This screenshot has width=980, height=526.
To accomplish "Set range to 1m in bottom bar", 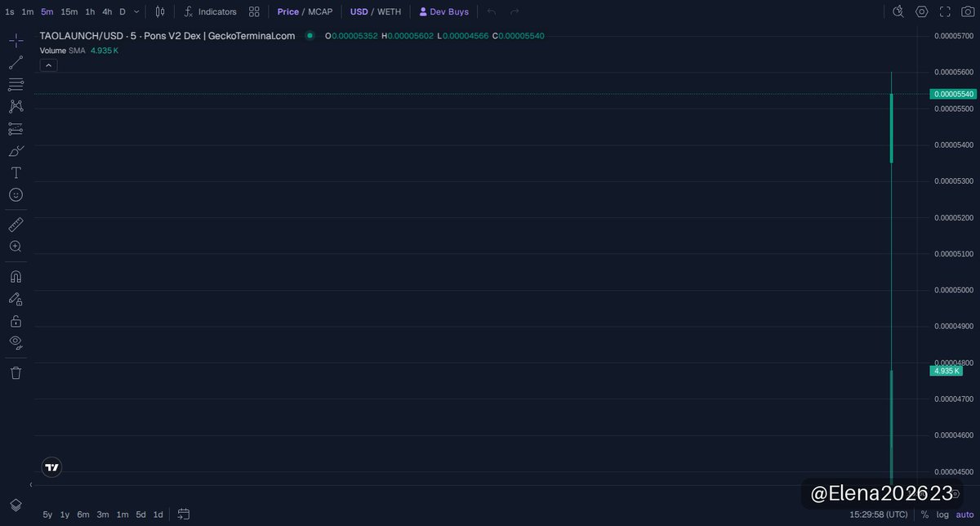I will point(122,515).
